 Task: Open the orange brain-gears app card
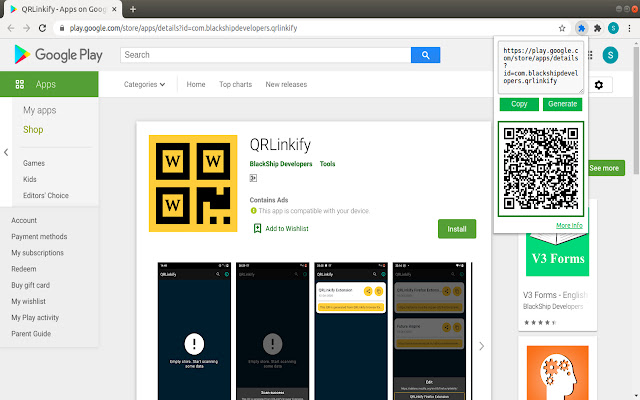(557, 368)
